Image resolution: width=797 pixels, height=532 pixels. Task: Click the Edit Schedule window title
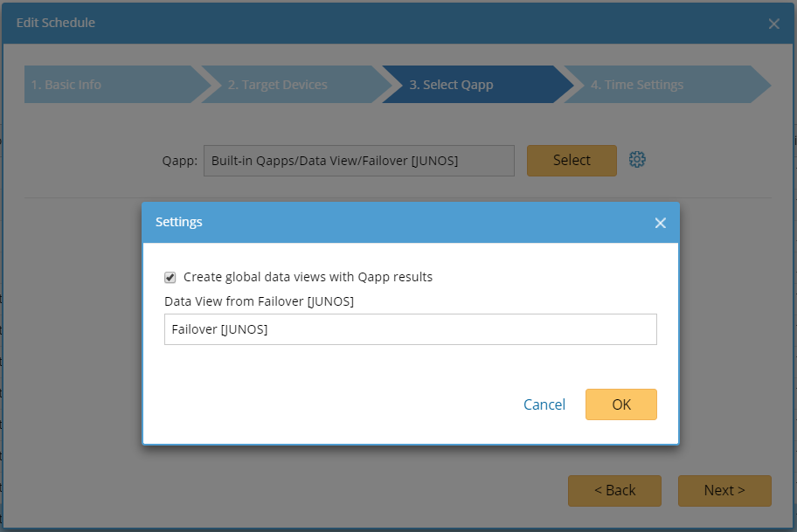point(55,23)
